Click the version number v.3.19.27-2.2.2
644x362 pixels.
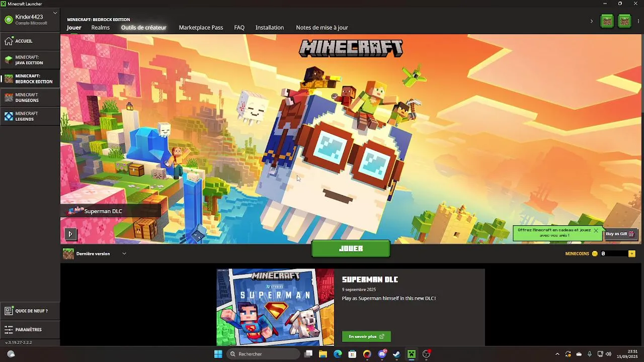(x=19, y=342)
